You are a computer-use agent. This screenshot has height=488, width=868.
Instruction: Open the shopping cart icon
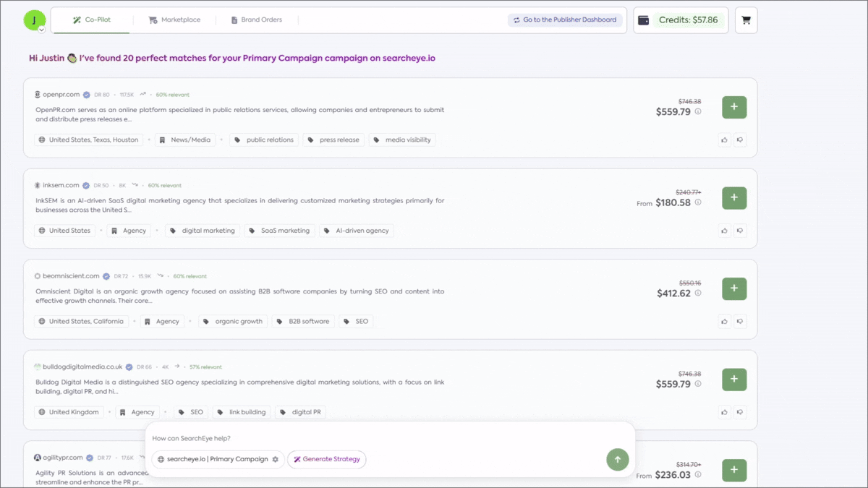[746, 20]
